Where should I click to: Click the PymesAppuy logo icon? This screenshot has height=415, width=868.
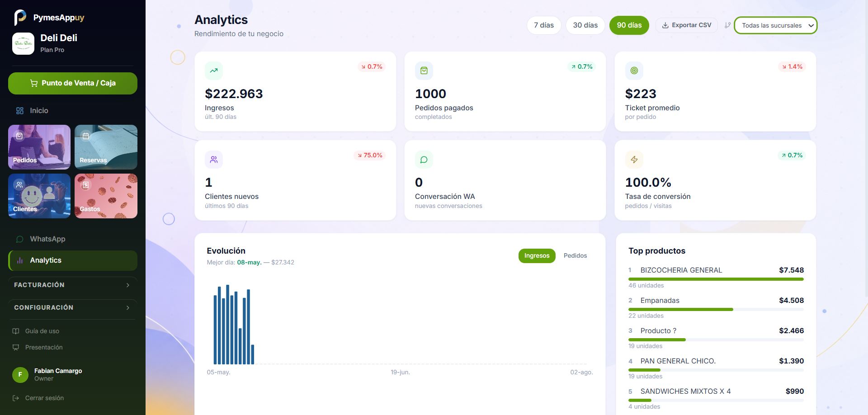tap(20, 18)
